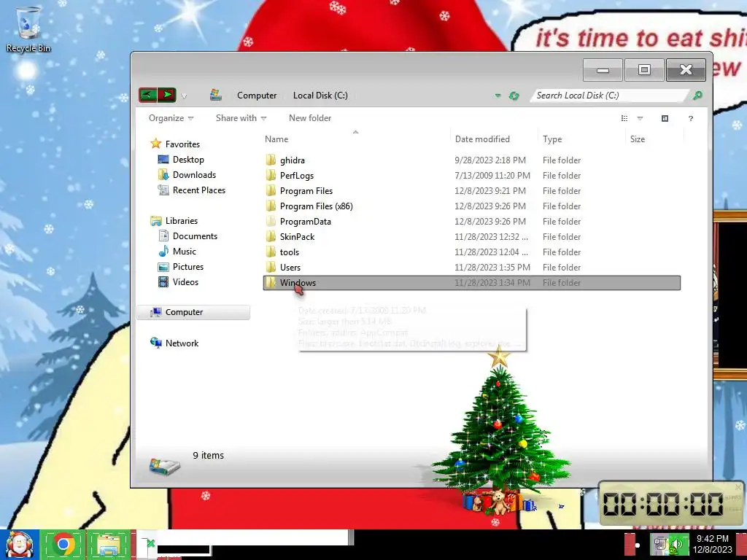747x560 pixels.
Task: Open the File Explorer taskbar button
Action: [x=109, y=545]
